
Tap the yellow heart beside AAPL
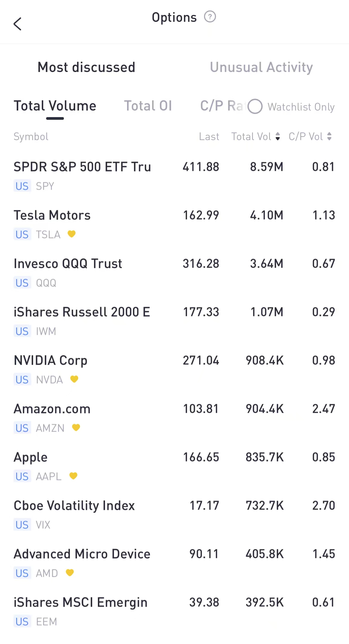click(x=73, y=476)
